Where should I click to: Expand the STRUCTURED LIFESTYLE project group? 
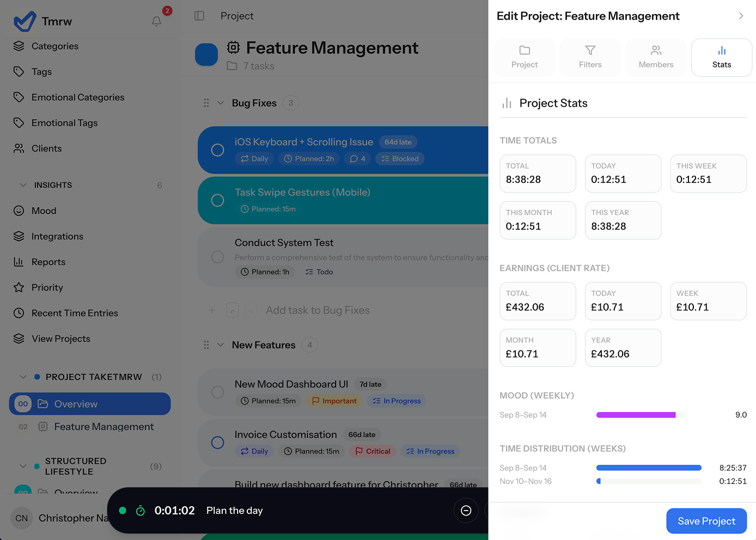point(23,466)
